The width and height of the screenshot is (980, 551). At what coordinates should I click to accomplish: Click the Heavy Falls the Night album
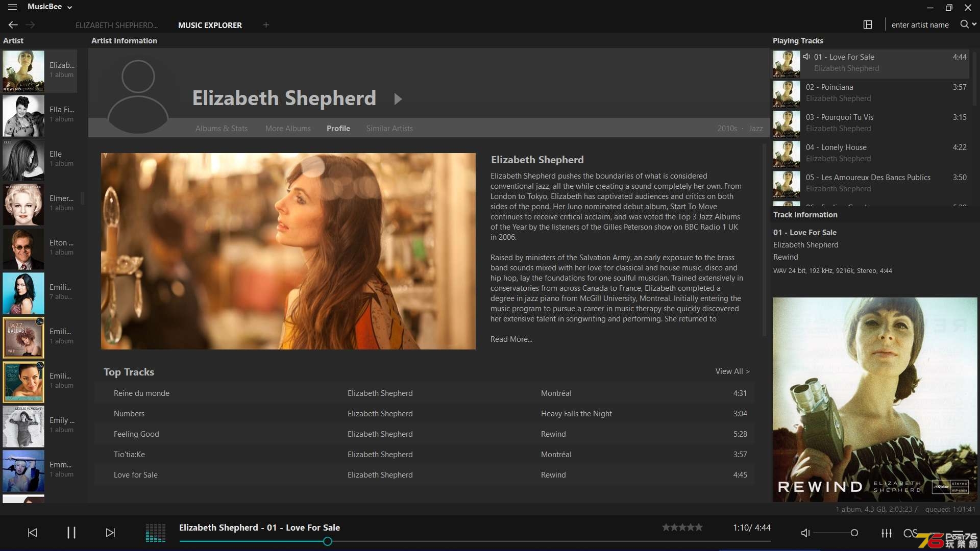576,414
